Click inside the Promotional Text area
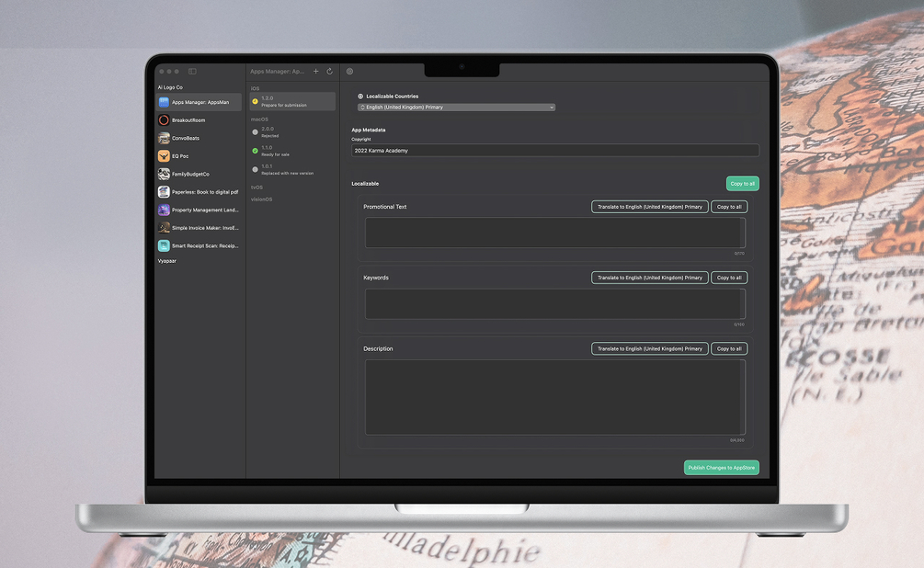This screenshot has width=924, height=568. click(555, 233)
